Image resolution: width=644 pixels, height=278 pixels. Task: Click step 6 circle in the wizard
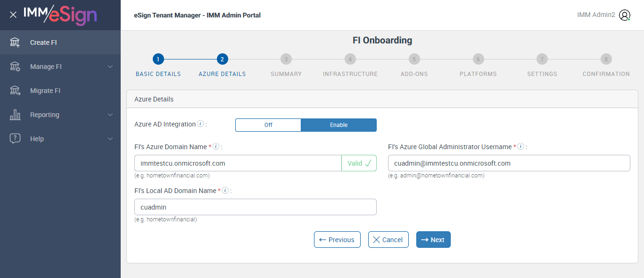478,59
